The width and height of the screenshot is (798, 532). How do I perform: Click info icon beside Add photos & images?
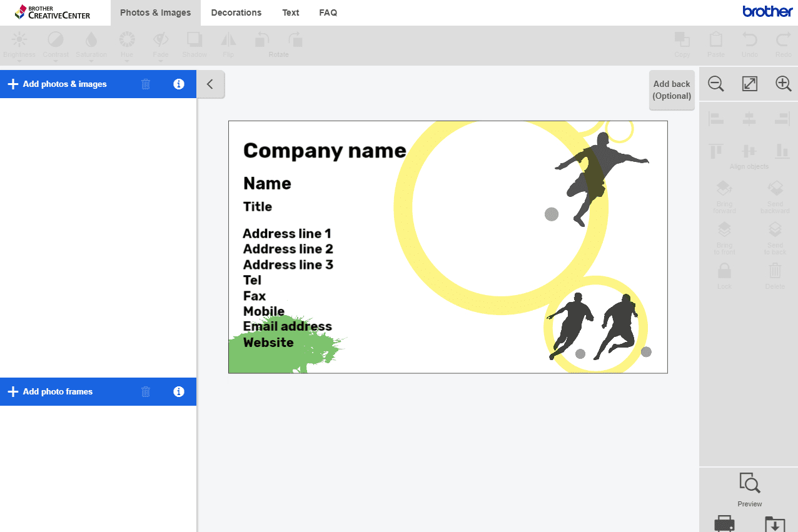point(179,84)
